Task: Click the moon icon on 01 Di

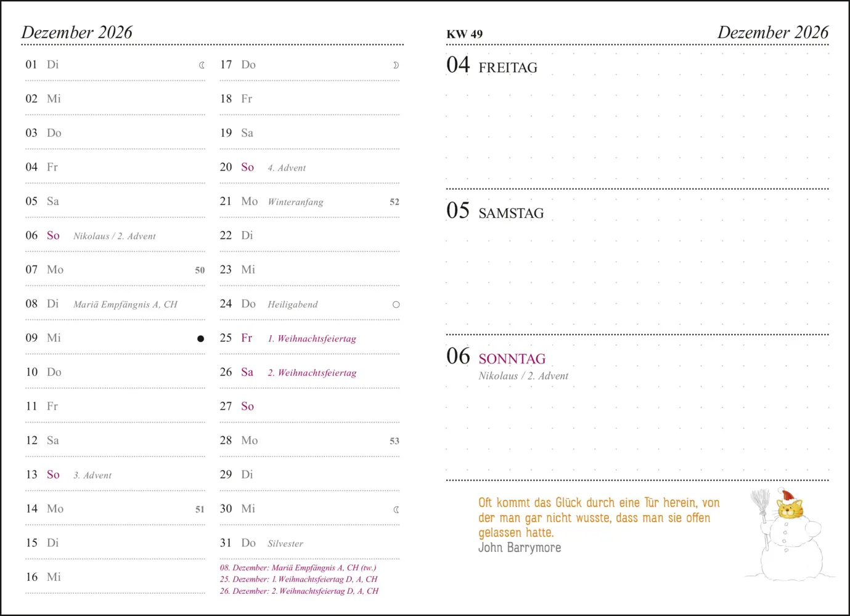Action: (x=202, y=65)
